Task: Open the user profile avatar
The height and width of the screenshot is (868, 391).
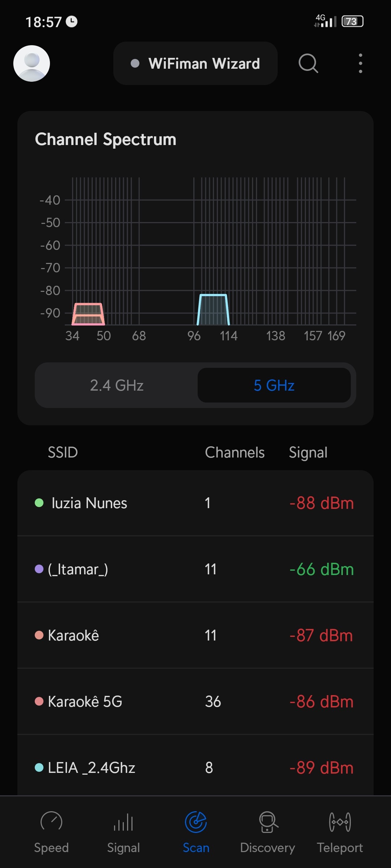Action: click(x=31, y=63)
